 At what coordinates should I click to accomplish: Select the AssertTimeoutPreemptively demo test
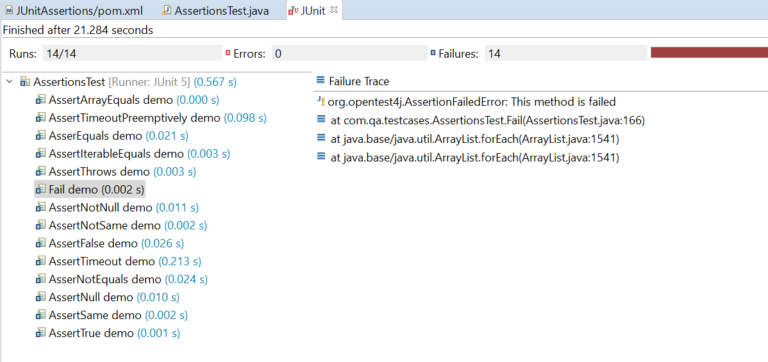pyautogui.click(x=151, y=118)
